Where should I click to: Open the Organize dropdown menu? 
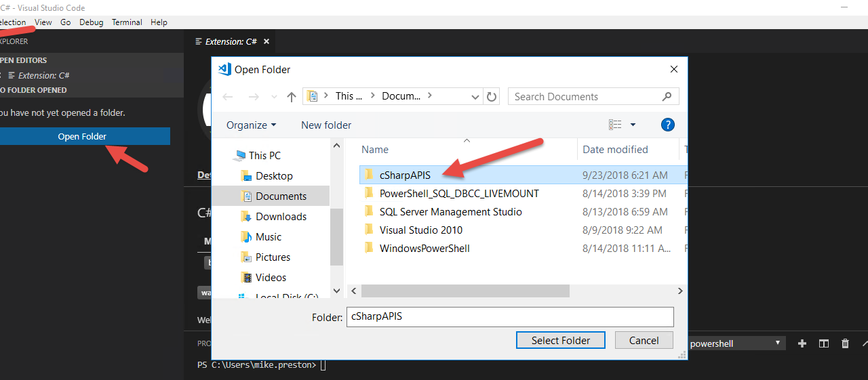(252, 125)
